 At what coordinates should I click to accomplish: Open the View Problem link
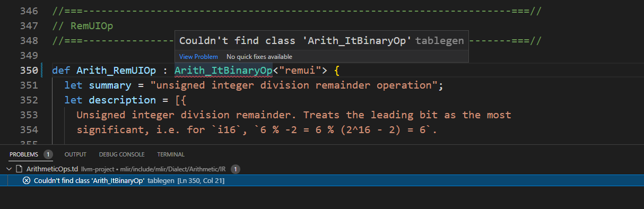pyautogui.click(x=198, y=57)
